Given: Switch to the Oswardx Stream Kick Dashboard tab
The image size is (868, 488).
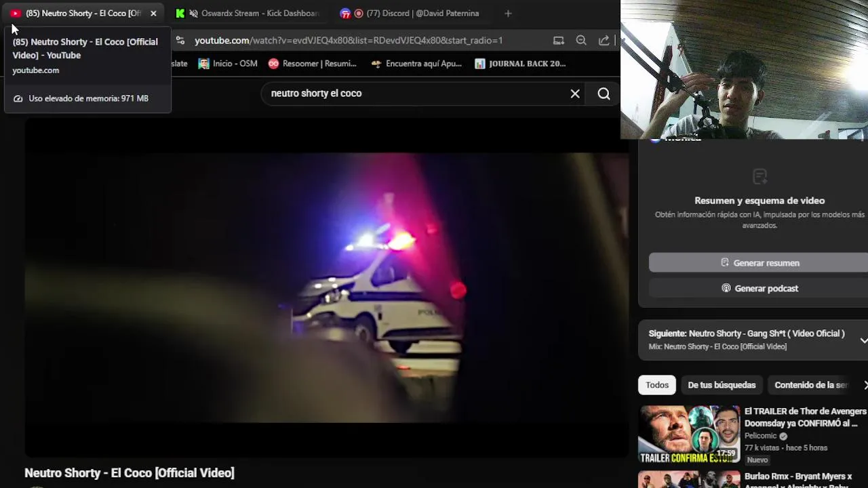Looking at the screenshot, I should tap(247, 14).
